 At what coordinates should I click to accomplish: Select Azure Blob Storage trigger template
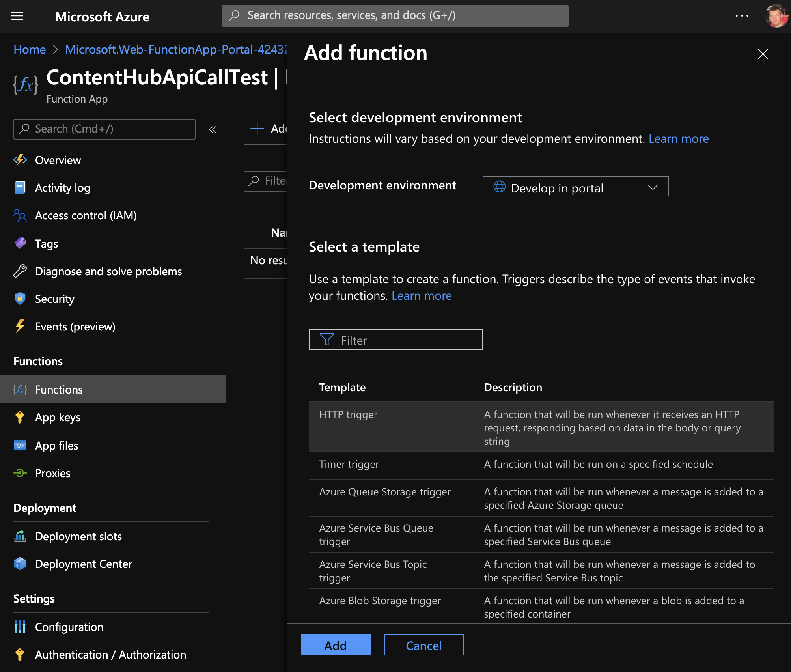(x=541, y=607)
